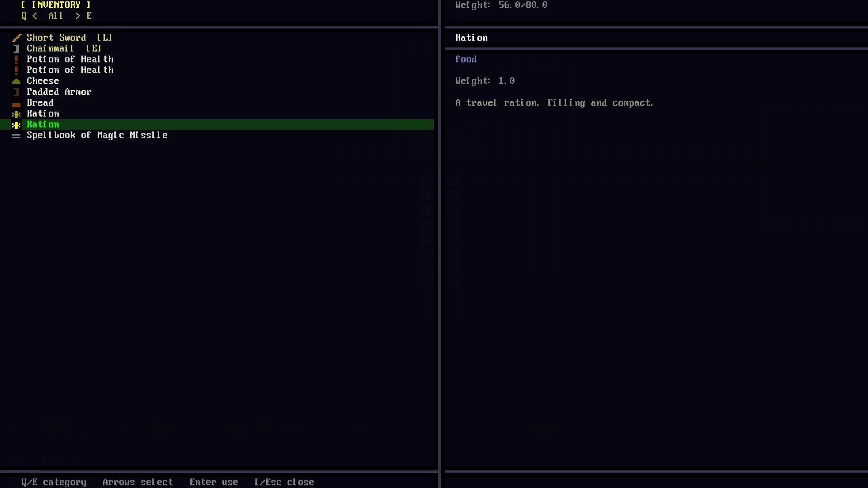Click the item Weight: 1.0 value
Image resolution: width=868 pixels, height=488 pixels.
pos(485,81)
